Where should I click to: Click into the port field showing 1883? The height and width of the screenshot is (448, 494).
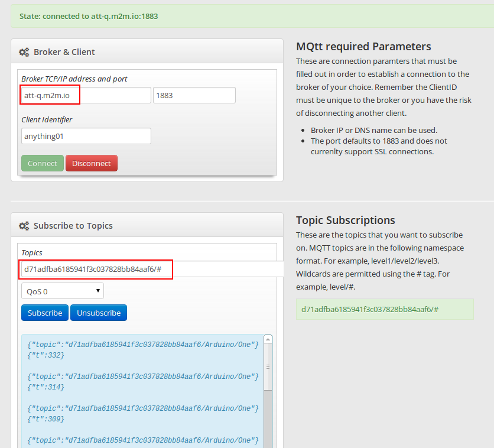(194, 95)
